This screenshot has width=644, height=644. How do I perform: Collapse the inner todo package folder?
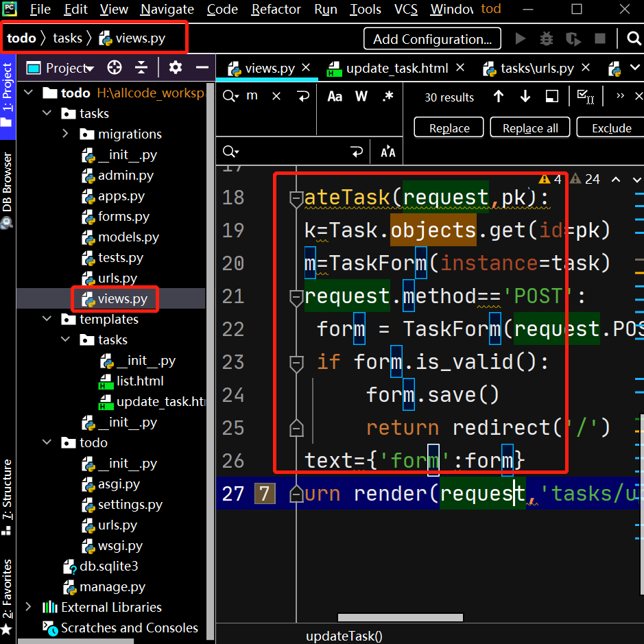pos(47,442)
